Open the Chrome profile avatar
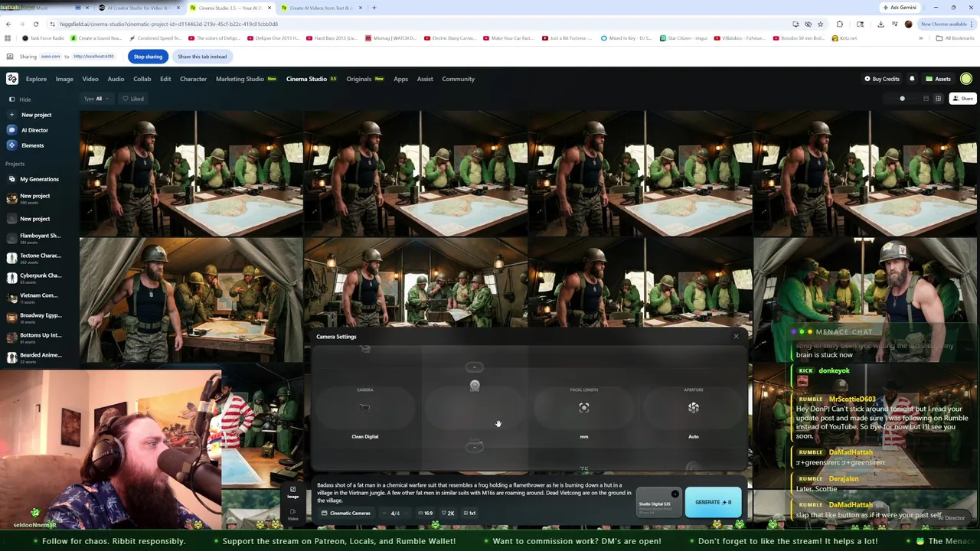980x551 pixels. [x=908, y=24]
